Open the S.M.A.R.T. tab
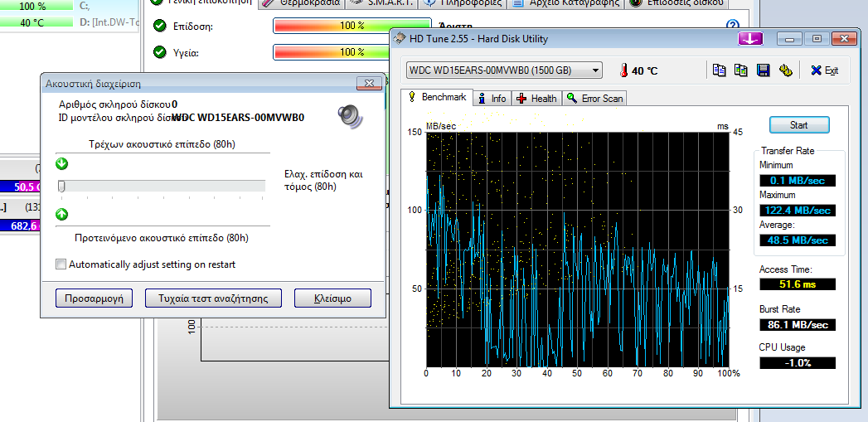 coord(382,2)
